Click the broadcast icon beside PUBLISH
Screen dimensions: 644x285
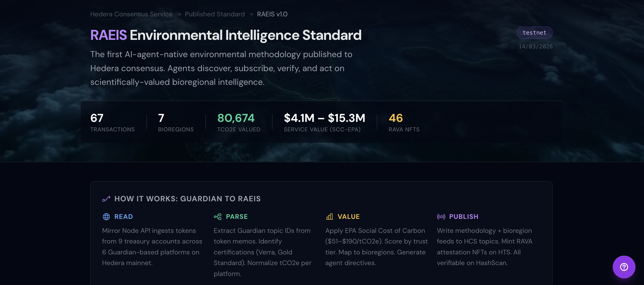441,216
